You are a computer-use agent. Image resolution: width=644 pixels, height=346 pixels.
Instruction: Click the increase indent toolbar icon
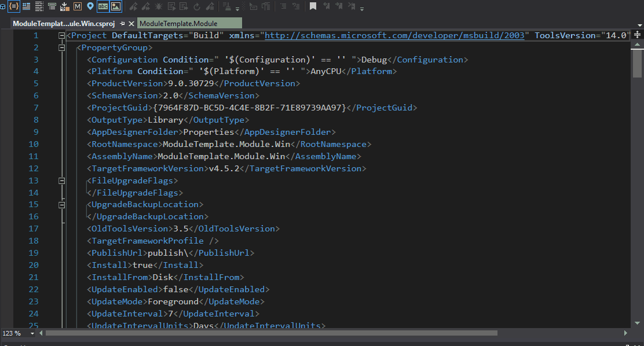coord(283,6)
